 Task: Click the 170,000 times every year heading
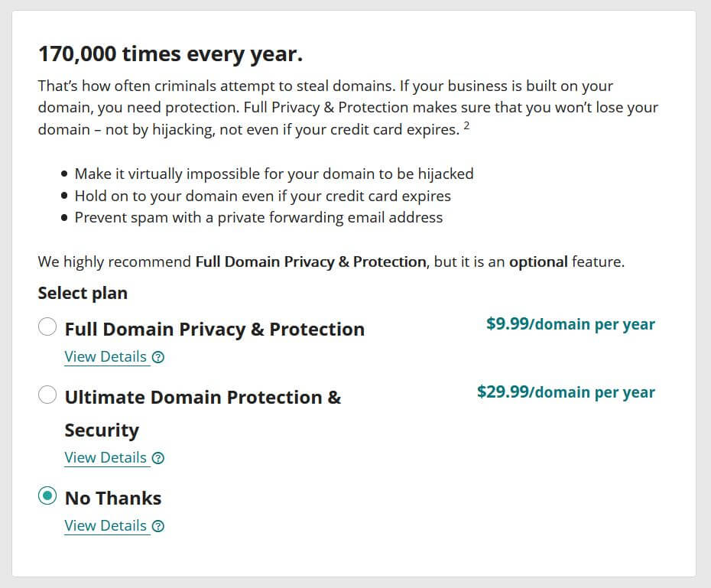tap(170, 54)
